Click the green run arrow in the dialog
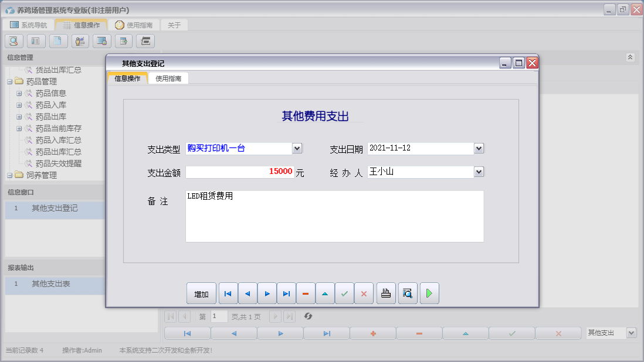 click(x=429, y=293)
